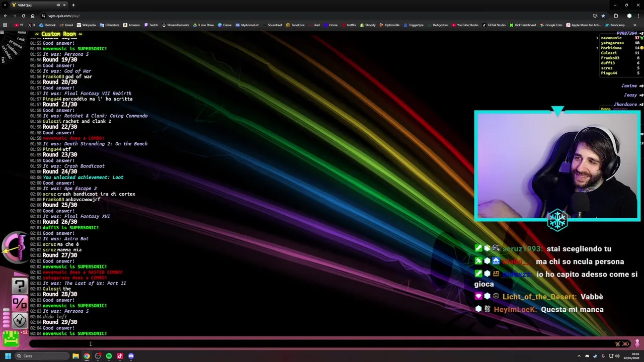Open the percent stats button

coord(20,303)
